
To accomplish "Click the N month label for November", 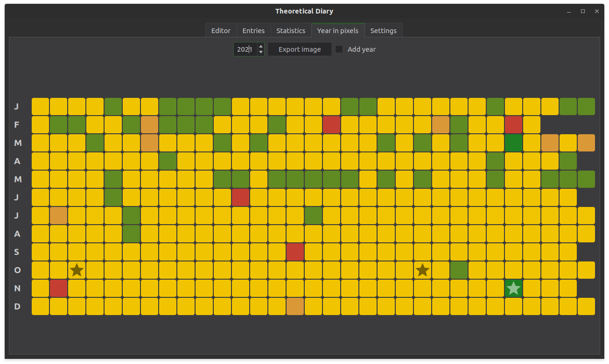I will [x=17, y=288].
